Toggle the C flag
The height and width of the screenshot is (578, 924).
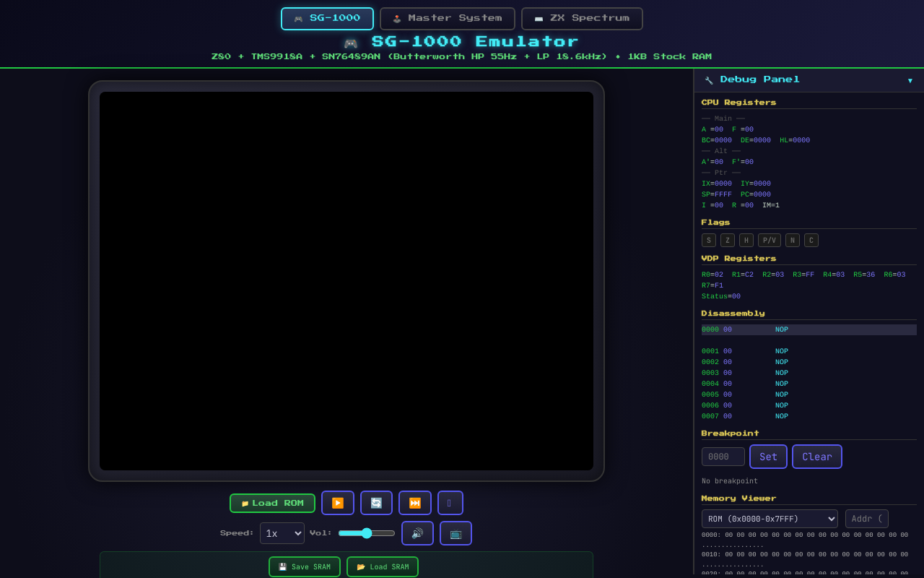point(811,241)
